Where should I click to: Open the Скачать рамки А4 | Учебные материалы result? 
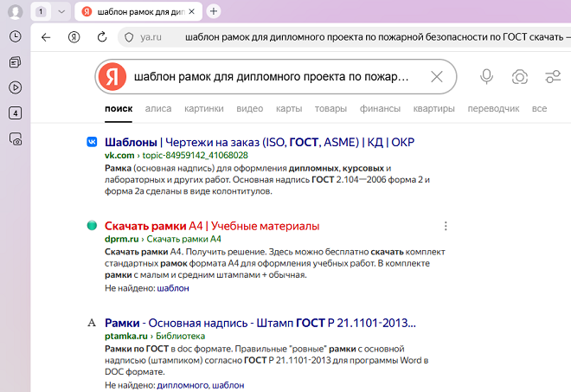point(212,226)
